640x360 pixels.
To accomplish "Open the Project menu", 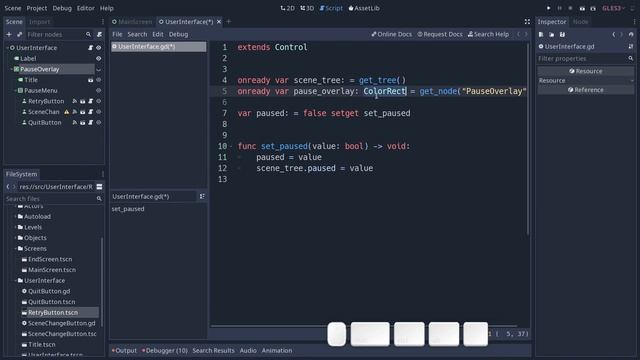I will 37,8.
